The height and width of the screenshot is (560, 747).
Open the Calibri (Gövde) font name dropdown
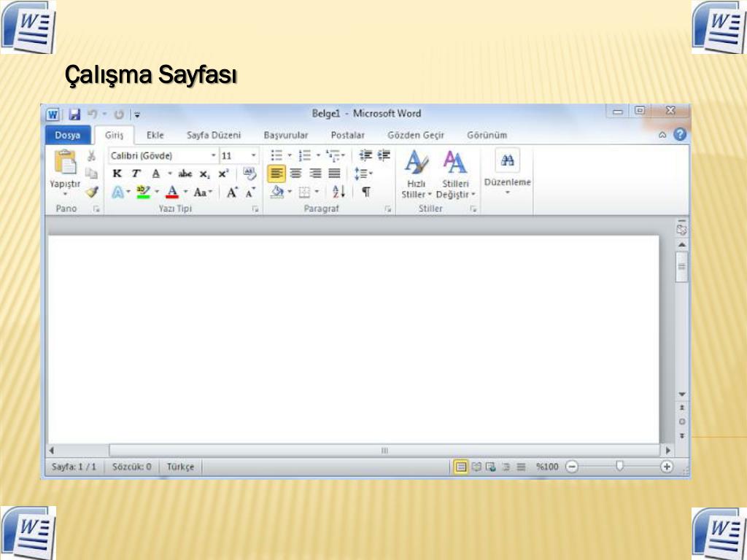click(214, 156)
